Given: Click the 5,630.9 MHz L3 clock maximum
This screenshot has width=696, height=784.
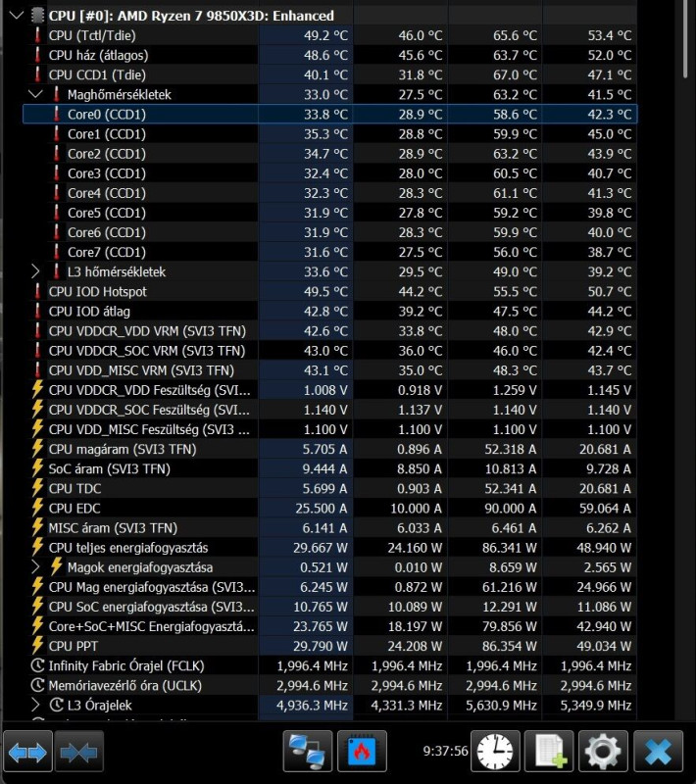Looking at the screenshot, I should pos(501,705).
